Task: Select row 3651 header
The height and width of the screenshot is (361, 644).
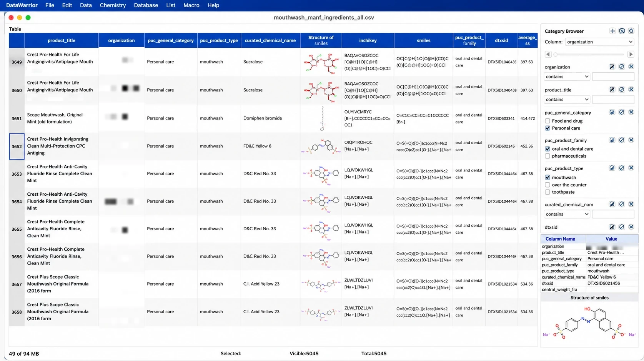Action: [x=17, y=118]
